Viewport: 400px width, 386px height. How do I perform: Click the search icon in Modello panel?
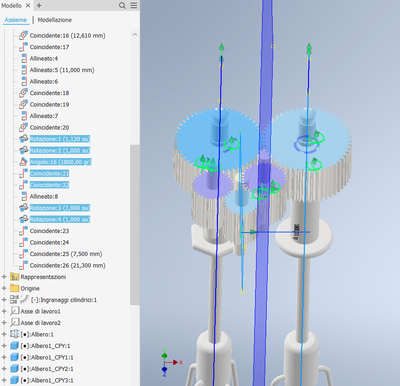pos(122,5)
